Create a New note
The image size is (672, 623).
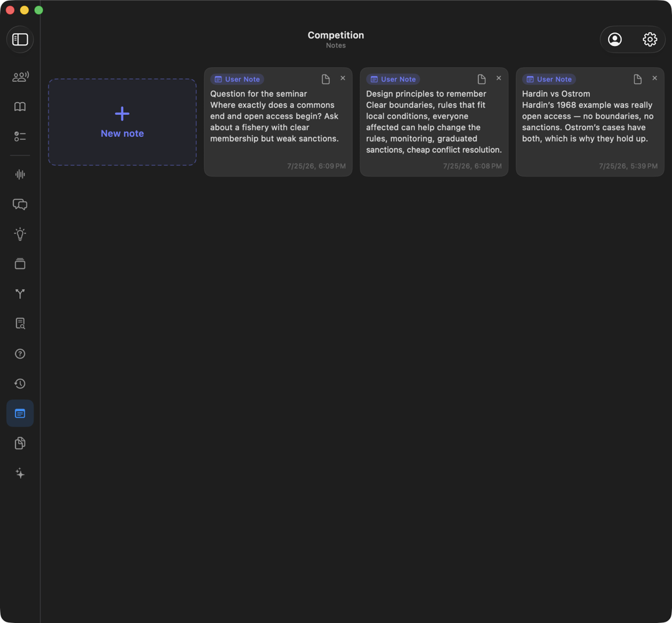coord(123,122)
